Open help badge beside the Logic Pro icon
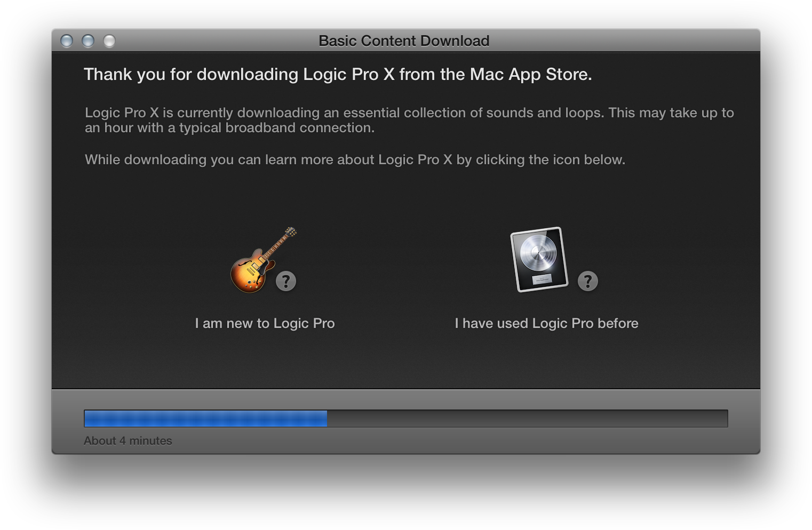 (x=588, y=281)
